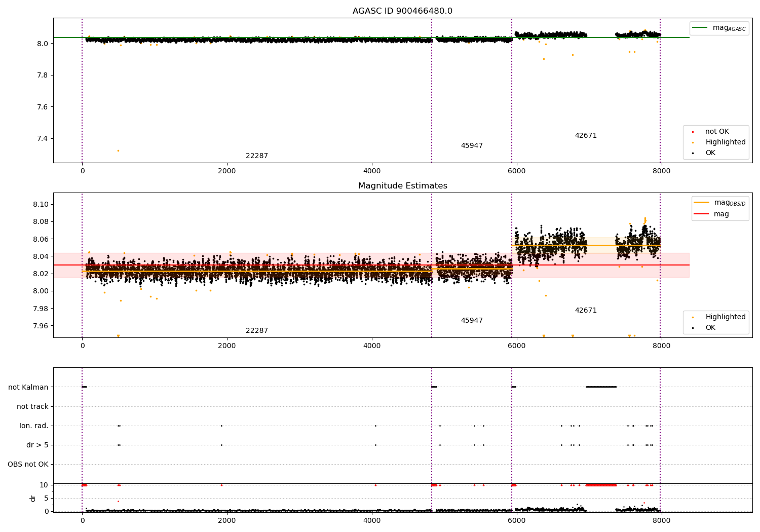Click "Highlighted" legend entry in the top plot
Screen dimensions: 760x532
pyautogui.click(x=719, y=142)
